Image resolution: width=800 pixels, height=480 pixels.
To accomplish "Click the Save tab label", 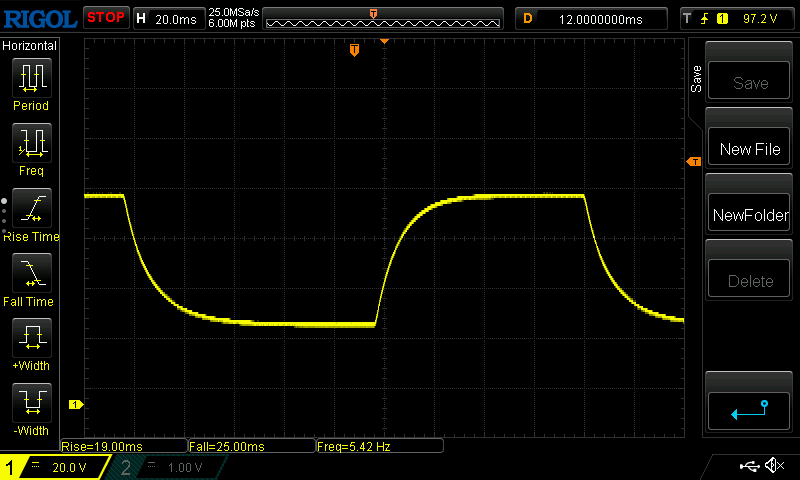I will (x=697, y=80).
